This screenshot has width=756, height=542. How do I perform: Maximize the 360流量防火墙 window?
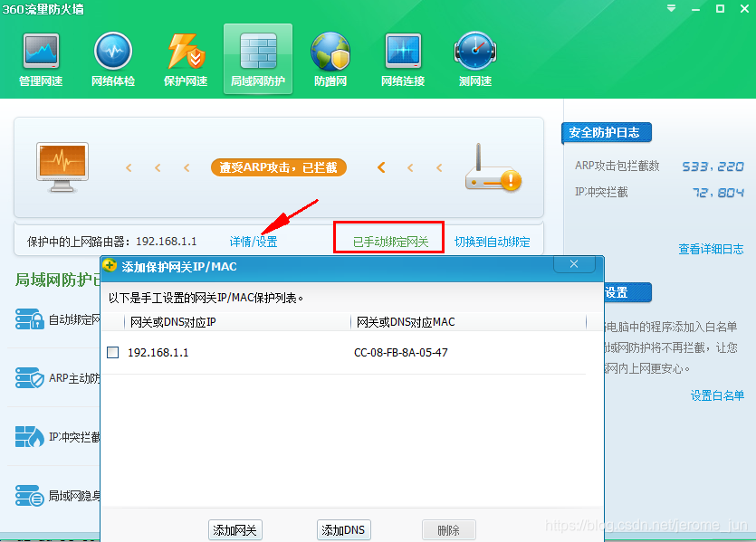point(720,8)
